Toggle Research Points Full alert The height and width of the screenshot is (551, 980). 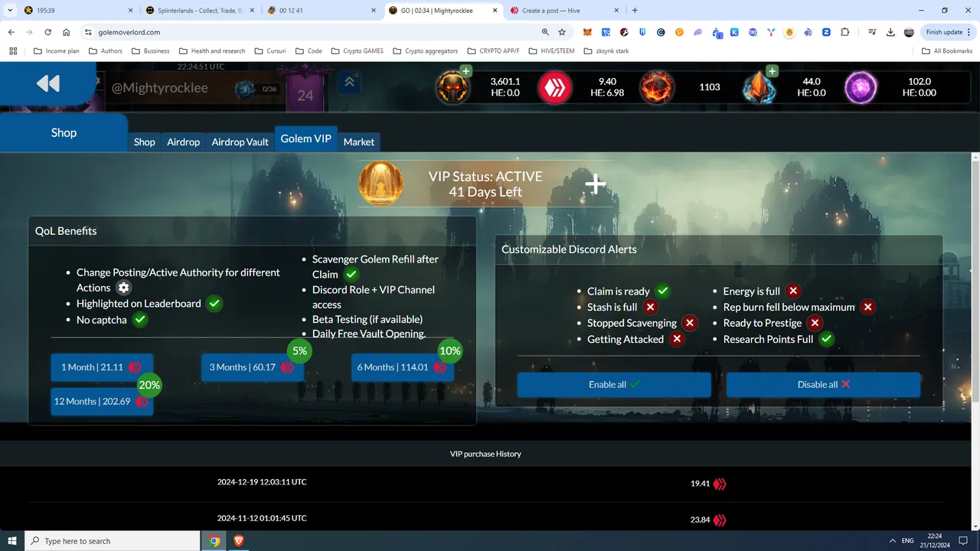(x=826, y=339)
